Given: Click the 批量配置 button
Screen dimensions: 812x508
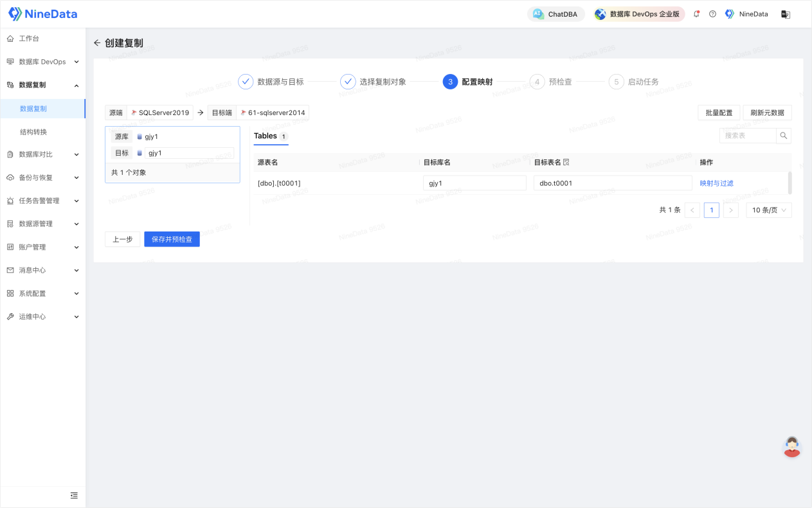Looking at the screenshot, I should click(x=719, y=113).
